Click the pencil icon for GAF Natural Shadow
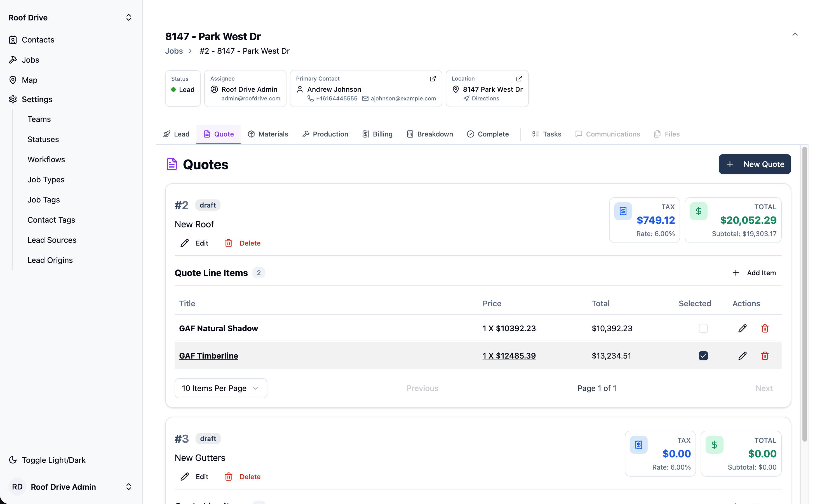Screen dimensions: 822x504 tap(742, 328)
